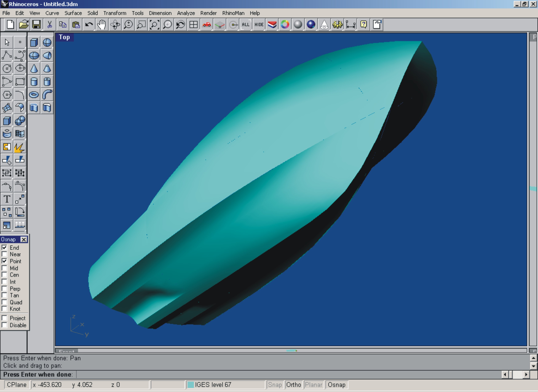Click the Snap status bar button

pyautogui.click(x=275, y=385)
